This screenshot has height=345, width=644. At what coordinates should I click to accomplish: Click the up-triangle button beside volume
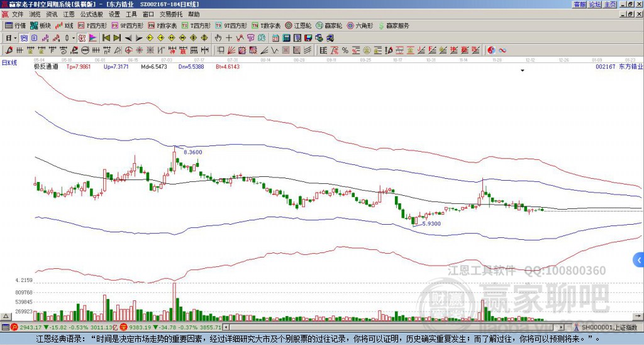click(x=6, y=316)
